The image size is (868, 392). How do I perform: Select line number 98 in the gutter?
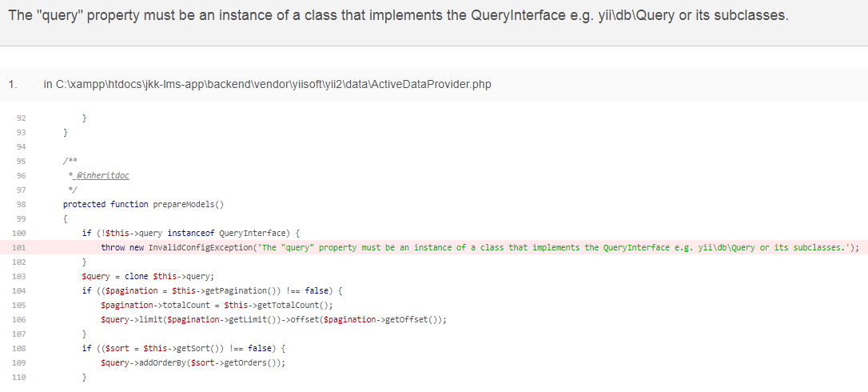22,204
